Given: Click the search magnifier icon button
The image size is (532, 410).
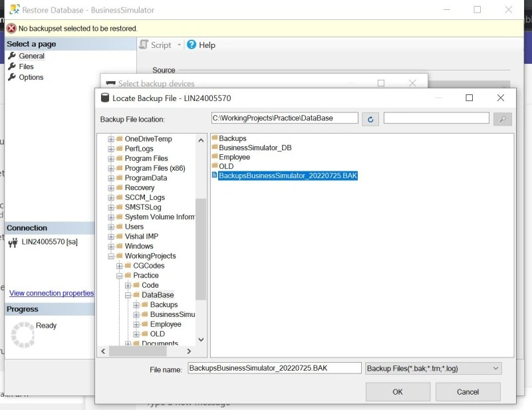Looking at the screenshot, I should click(503, 119).
